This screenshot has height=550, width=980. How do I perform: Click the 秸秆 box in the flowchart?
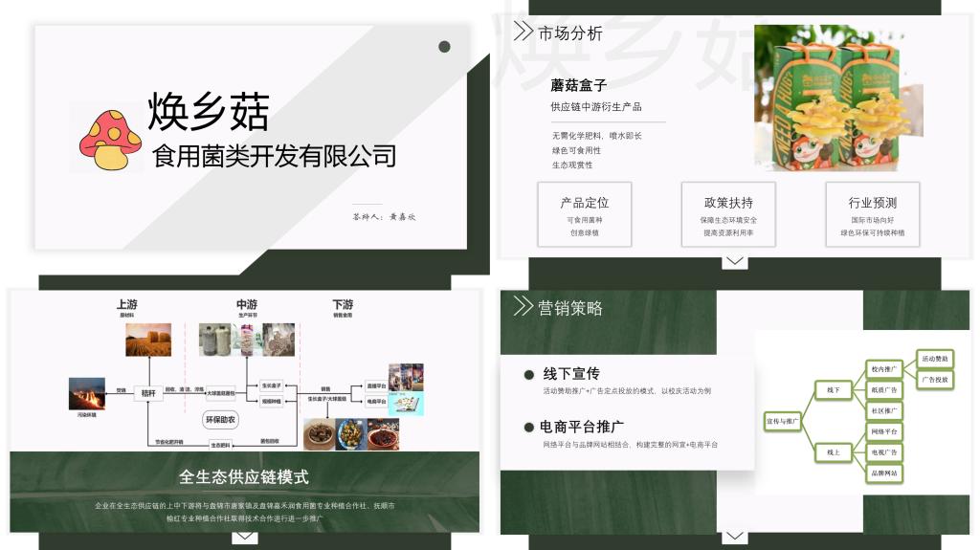148,392
